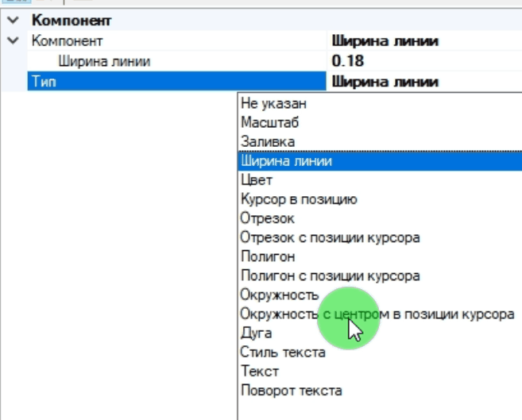The width and height of the screenshot is (522, 420).
Task: Pick 'Цвет' from the type list
Action: click(256, 180)
